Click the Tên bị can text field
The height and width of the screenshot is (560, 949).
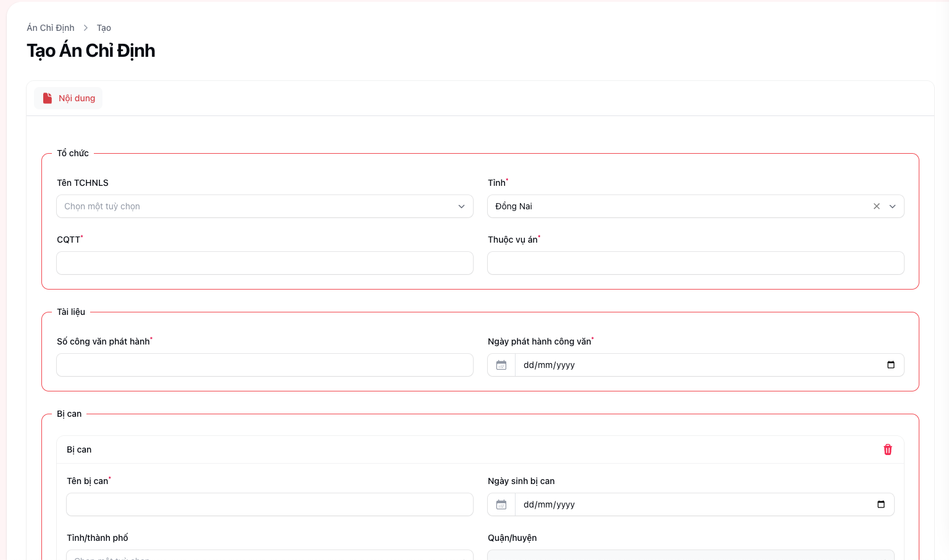[x=269, y=504]
